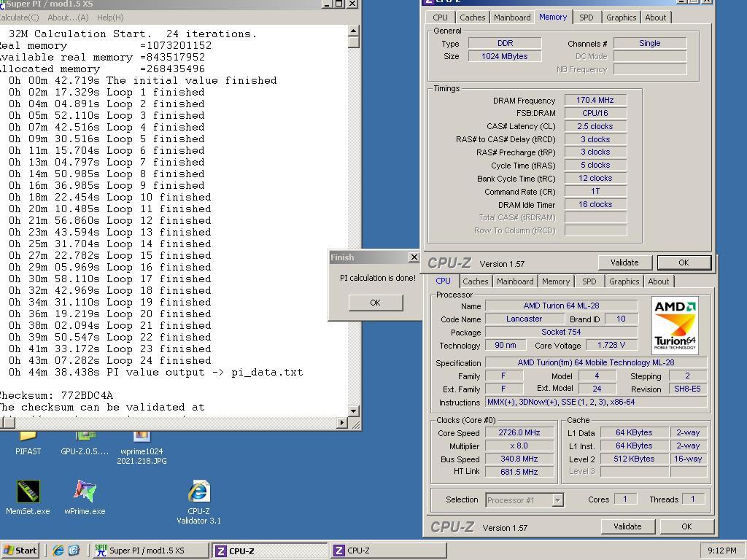This screenshot has height=560, width=747.
Task: Click the AMD Turion 64 logo
Action: click(675, 326)
